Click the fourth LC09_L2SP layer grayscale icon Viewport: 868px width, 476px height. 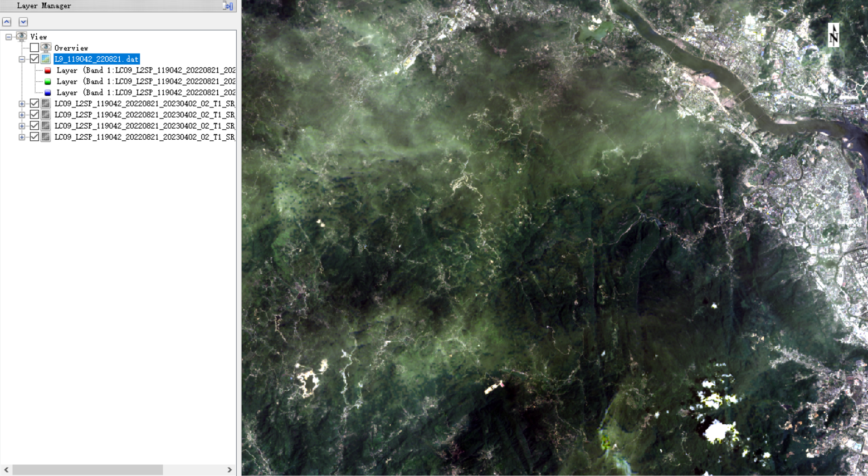(46, 137)
